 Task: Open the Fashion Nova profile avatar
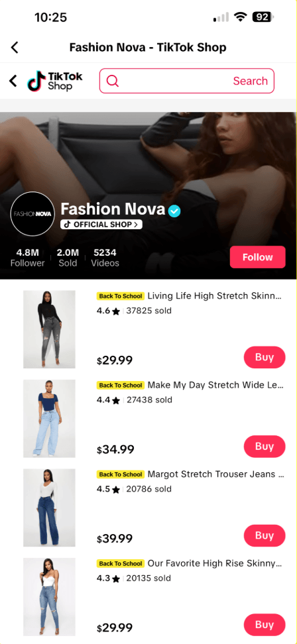click(32, 213)
